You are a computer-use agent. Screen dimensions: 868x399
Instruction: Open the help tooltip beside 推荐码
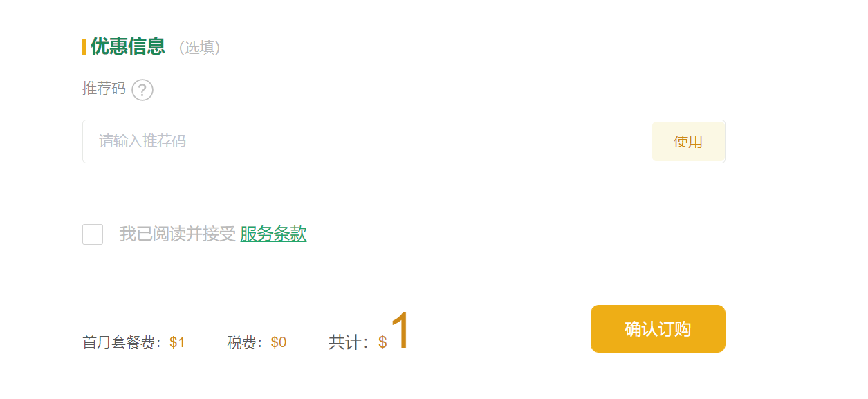coord(142,90)
